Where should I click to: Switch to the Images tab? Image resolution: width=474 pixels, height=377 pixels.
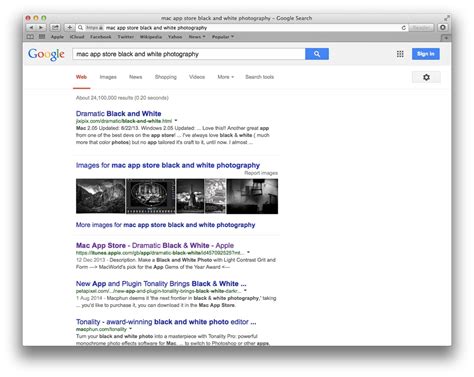pos(108,77)
